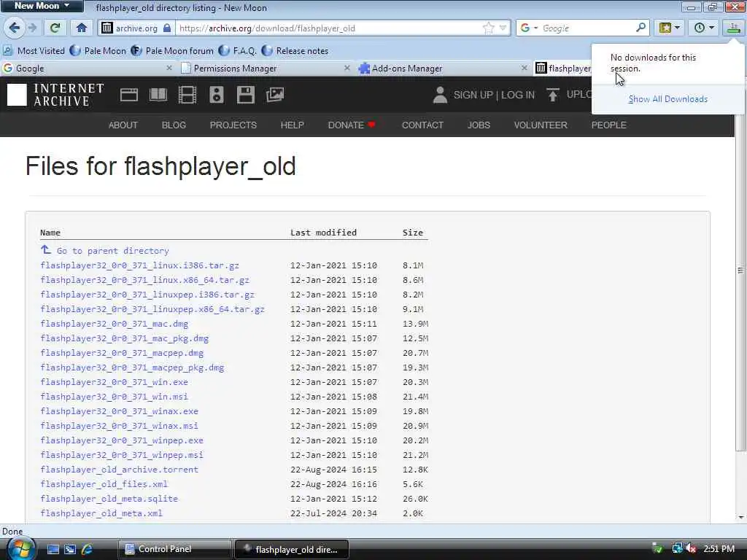This screenshot has width=747, height=560.
Task: Click the padlock security icon
Action: [x=167, y=28]
